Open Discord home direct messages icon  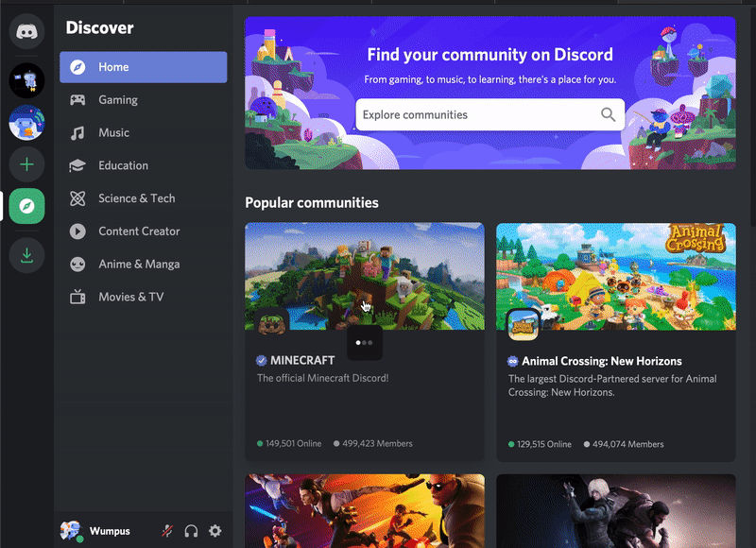click(x=26, y=31)
